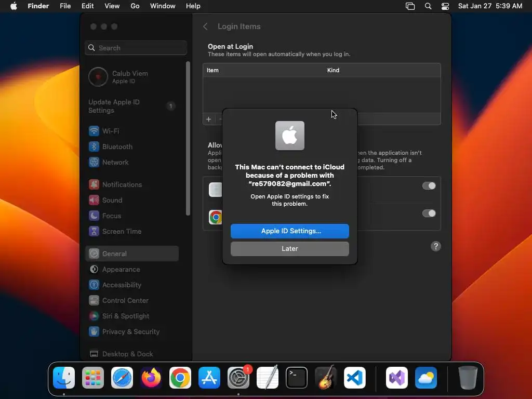Open Visual Studio from the Dock
532x399 pixels.
396,378
